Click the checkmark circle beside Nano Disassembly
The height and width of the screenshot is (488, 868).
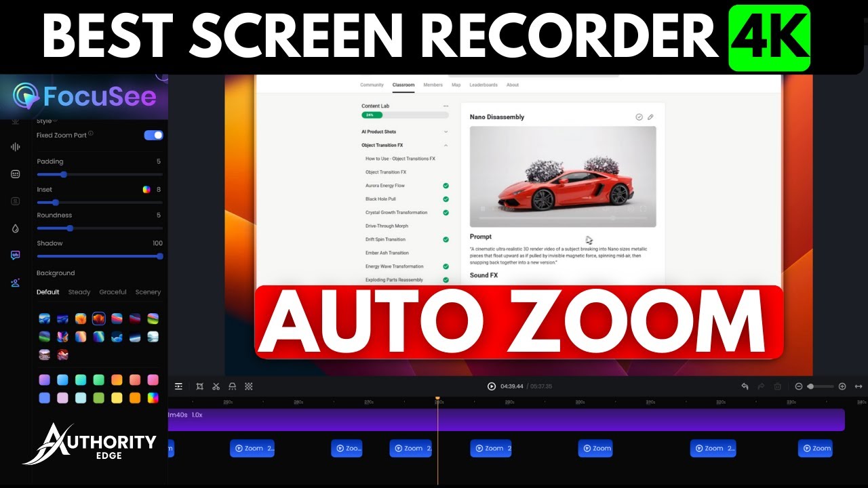(639, 117)
